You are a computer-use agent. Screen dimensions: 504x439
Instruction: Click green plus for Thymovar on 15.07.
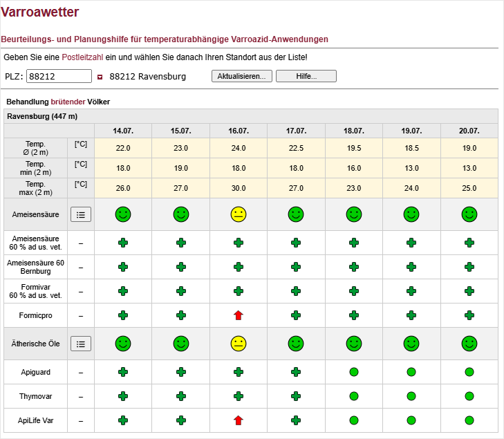[181, 396]
